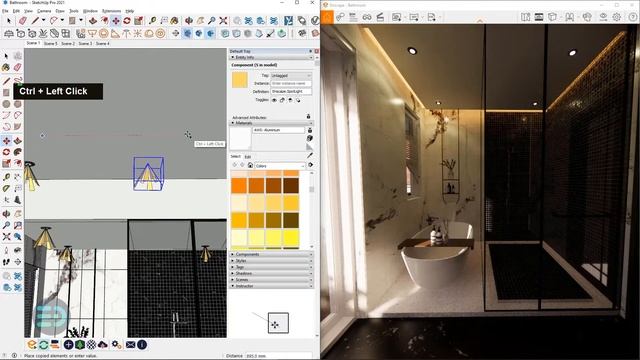Click Enscape feedback envelope icon
Image resolution: width=640 pixels, height=360 pixels.
coord(130,345)
